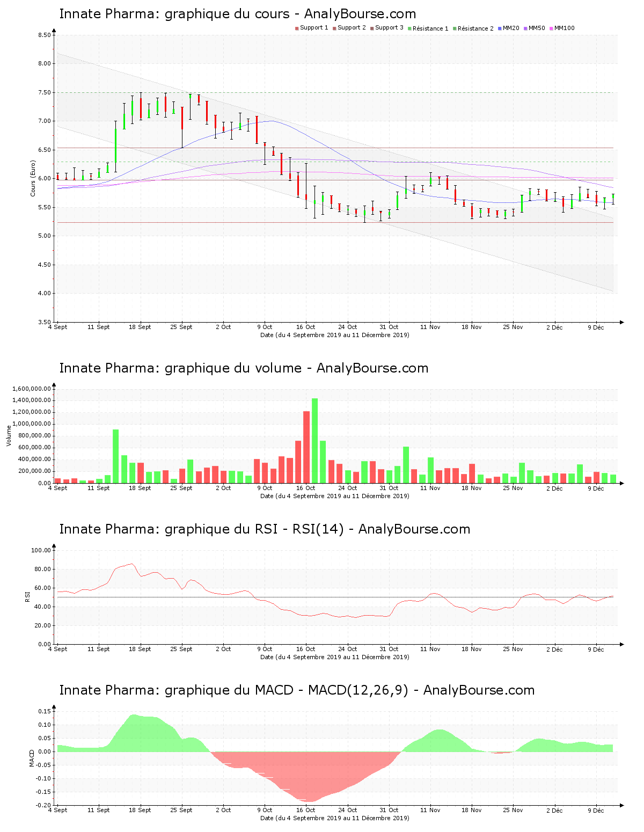Click '16 Oct' date on price chart axis

306,327
